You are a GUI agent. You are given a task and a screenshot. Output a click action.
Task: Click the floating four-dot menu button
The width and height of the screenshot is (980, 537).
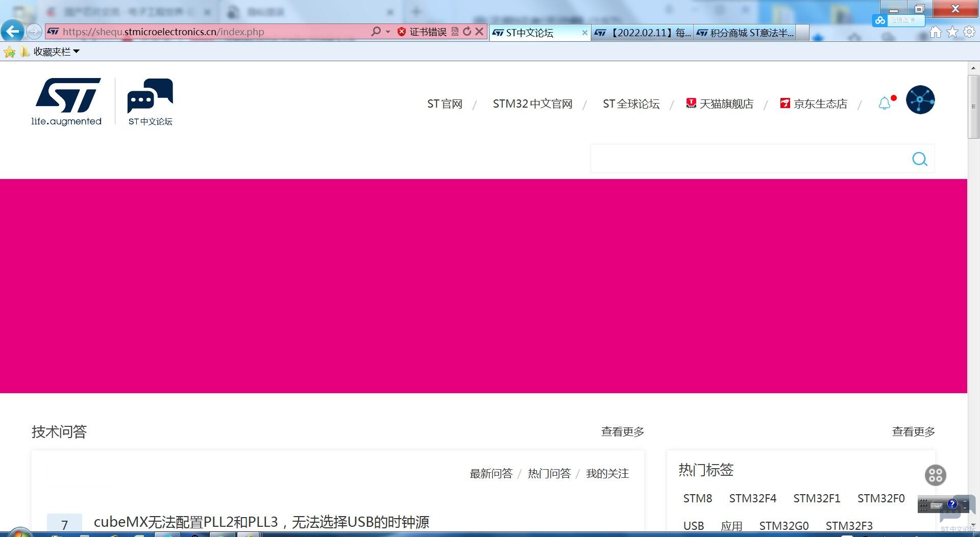tap(936, 475)
